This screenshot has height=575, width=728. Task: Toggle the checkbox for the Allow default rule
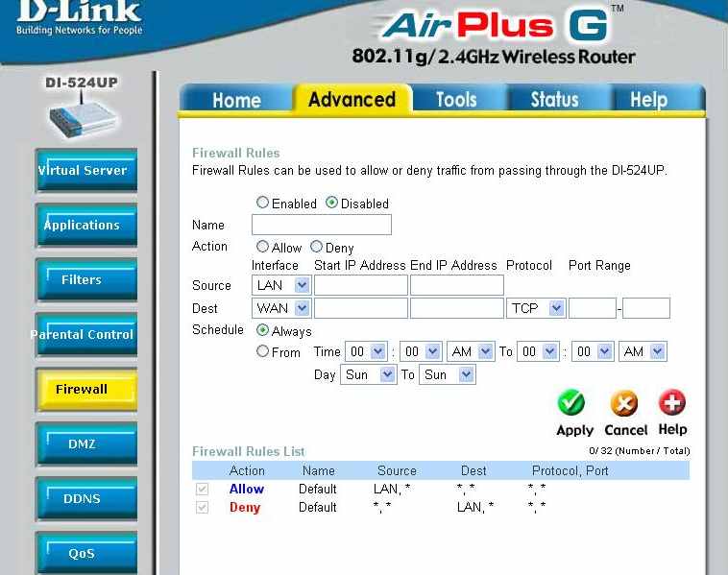click(202, 490)
